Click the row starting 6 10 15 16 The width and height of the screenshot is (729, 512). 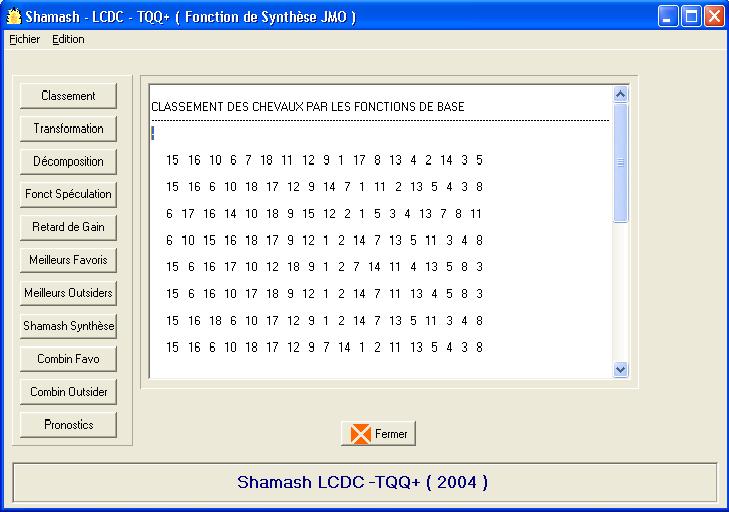click(x=325, y=240)
